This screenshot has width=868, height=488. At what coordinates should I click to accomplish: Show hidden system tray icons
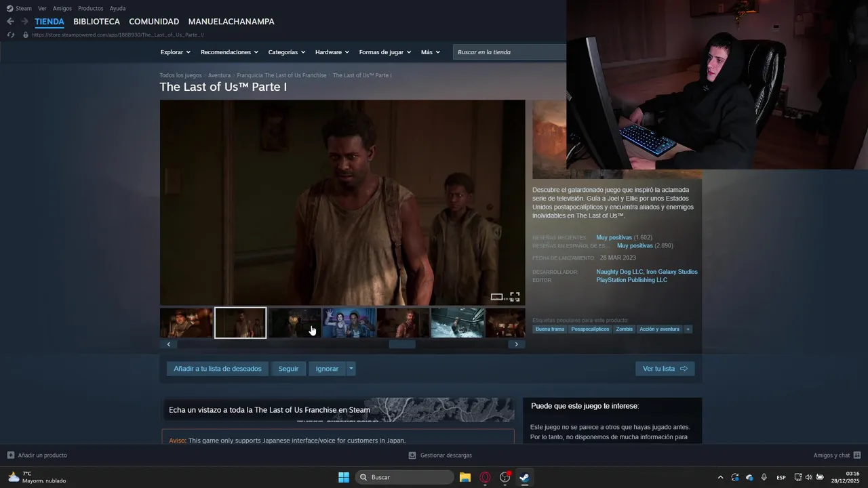point(720,477)
